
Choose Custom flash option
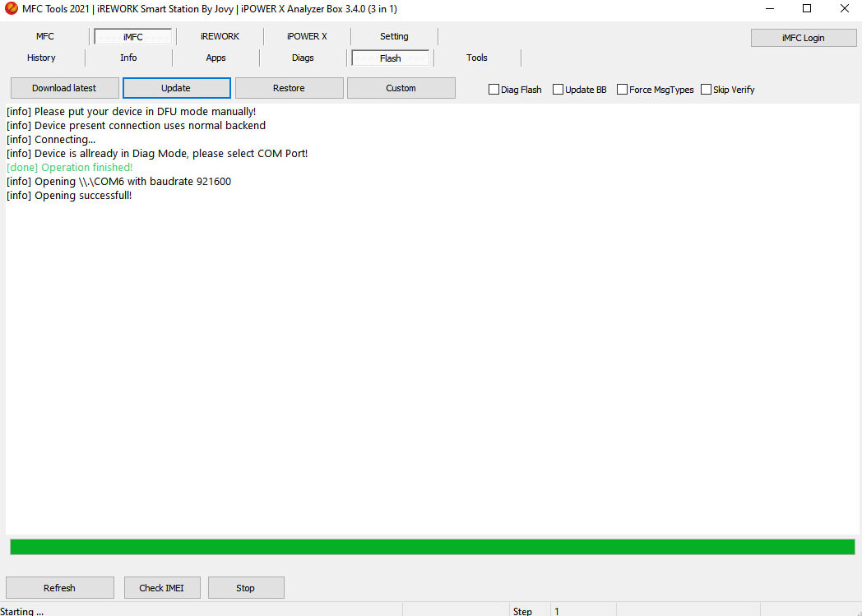click(401, 88)
